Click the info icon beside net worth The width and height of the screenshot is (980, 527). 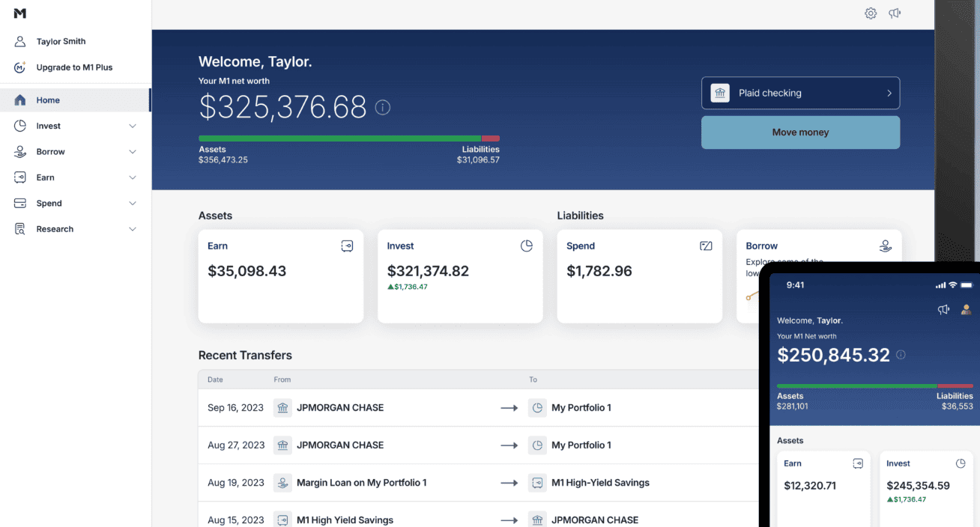tap(383, 107)
